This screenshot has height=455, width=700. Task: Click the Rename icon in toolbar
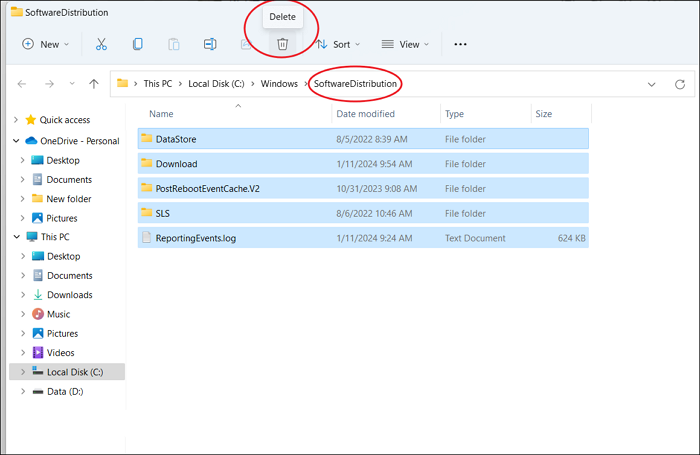click(x=210, y=44)
